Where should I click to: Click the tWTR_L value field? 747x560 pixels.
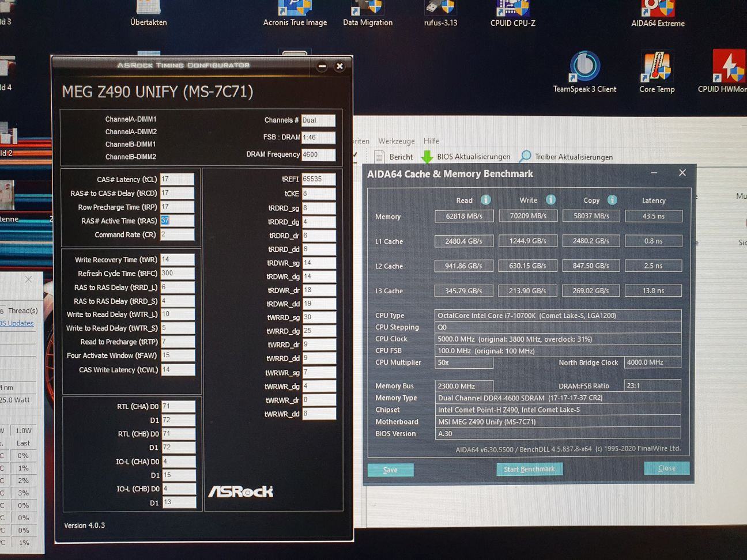point(178,314)
